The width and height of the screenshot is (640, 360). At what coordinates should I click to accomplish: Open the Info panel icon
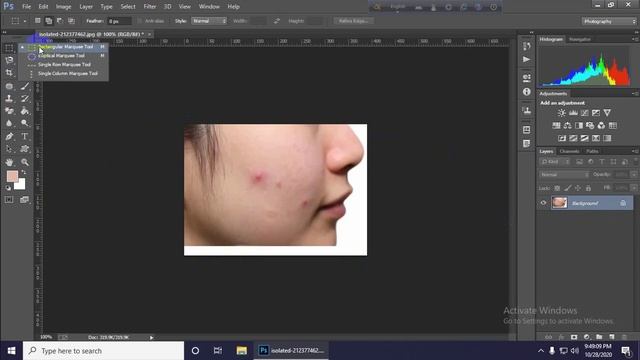click(527, 92)
